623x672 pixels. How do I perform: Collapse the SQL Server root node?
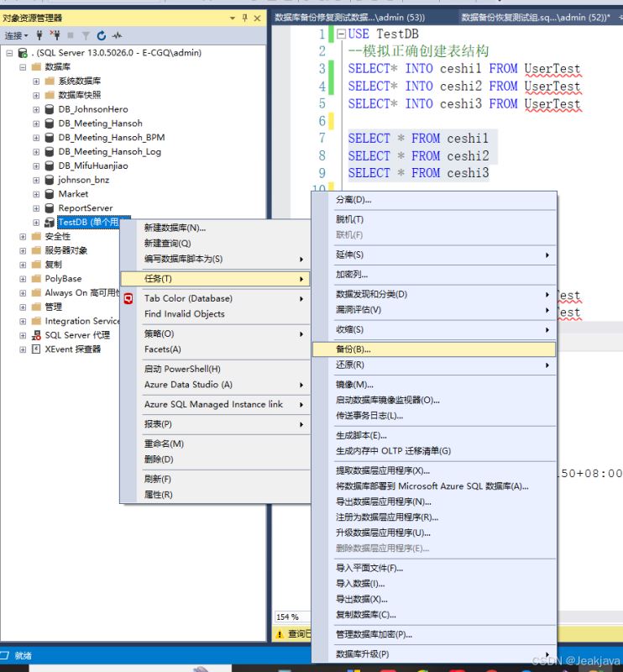[9, 53]
